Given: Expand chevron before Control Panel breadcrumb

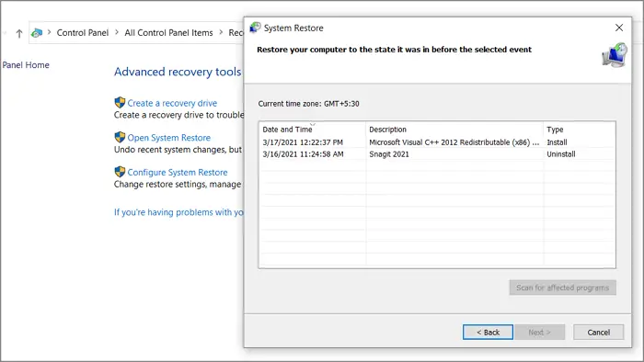Looking at the screenshot, I should [x=50, y=32].
